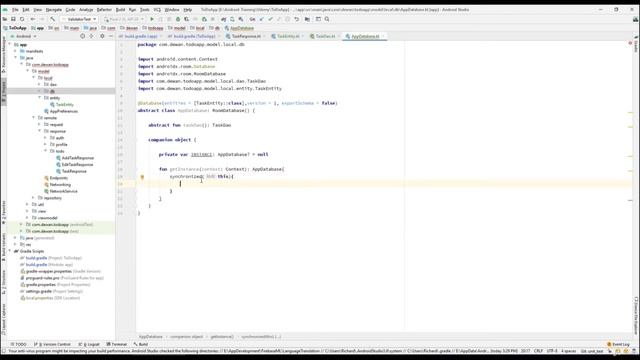
Task: Open the Window menu
Action: pos(172,9)
